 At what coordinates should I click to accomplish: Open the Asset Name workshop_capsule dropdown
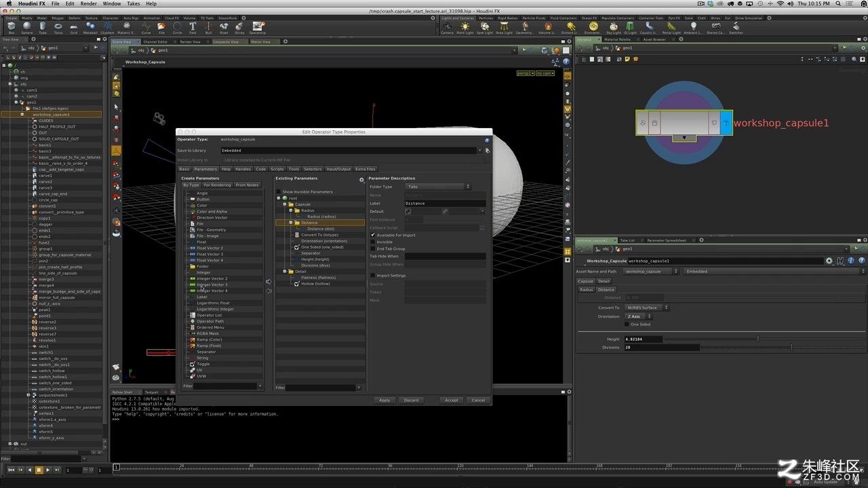tap(651, 271)
